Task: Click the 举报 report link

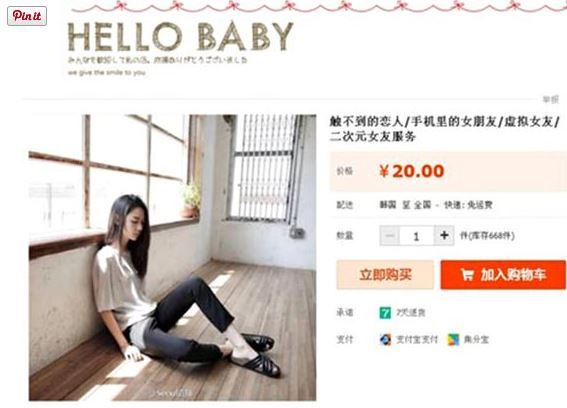Action: coord(550,99)
